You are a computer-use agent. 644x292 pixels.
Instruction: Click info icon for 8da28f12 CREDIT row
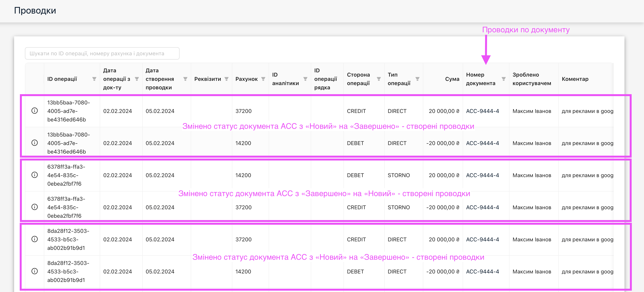click(34, 239)
